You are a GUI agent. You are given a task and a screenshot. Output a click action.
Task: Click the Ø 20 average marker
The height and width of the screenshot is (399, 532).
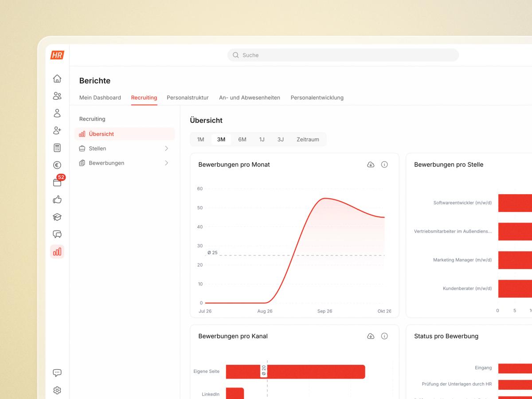click(x=264, y=371)
